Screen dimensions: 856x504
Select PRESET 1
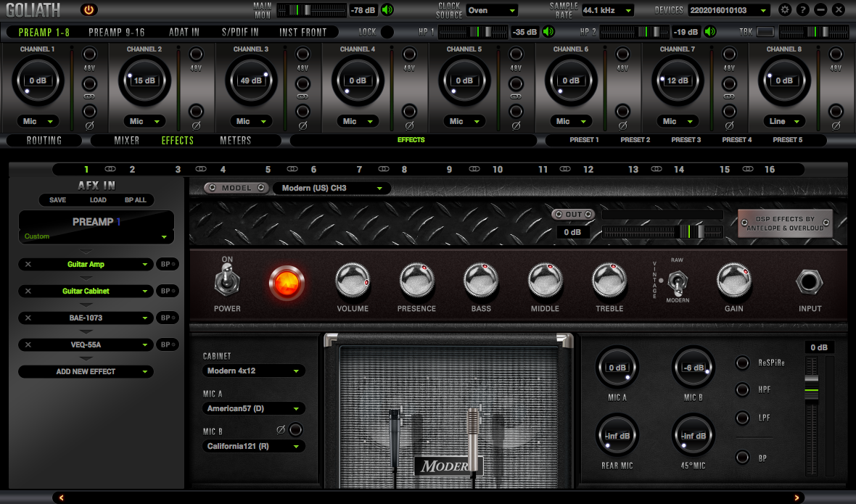(x=584, y=140)
